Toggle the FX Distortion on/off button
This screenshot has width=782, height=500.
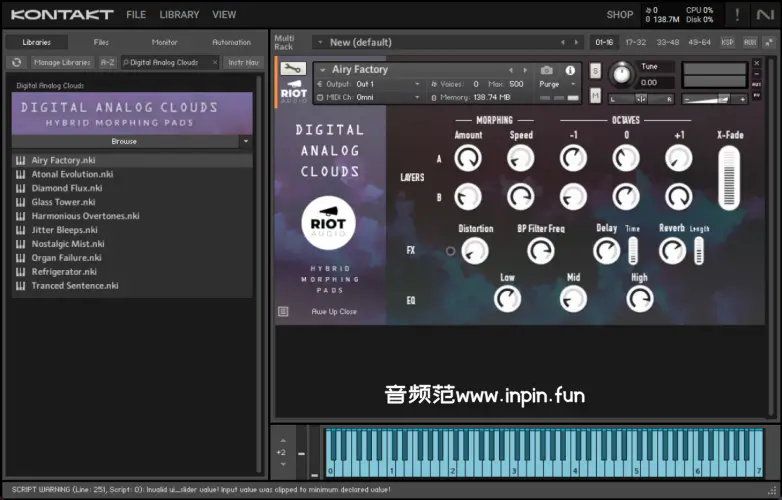tap(450, 251)
